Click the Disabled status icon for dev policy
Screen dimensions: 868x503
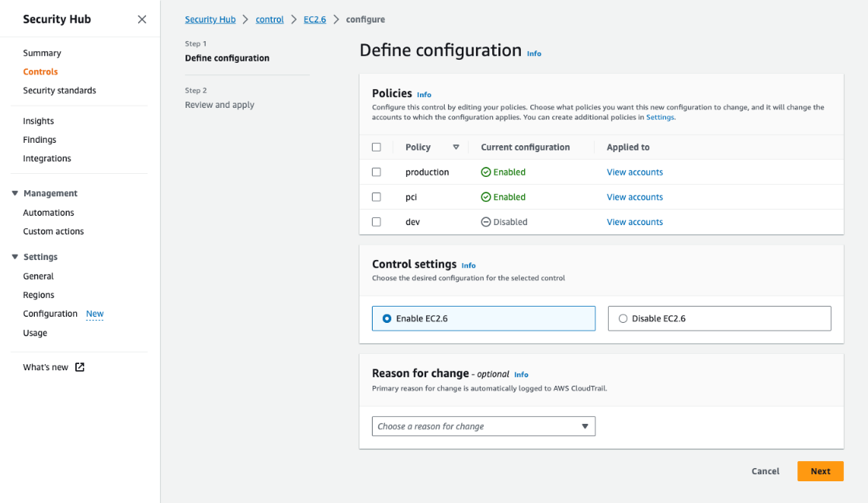484,221
